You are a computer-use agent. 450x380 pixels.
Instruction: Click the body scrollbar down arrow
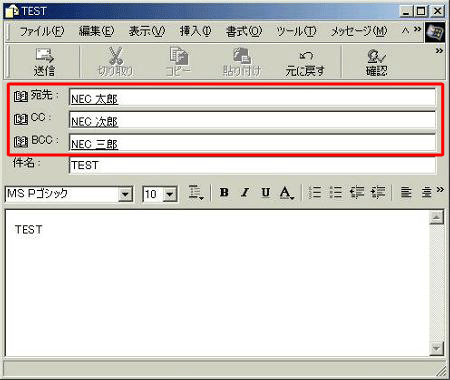pos(436,349)
